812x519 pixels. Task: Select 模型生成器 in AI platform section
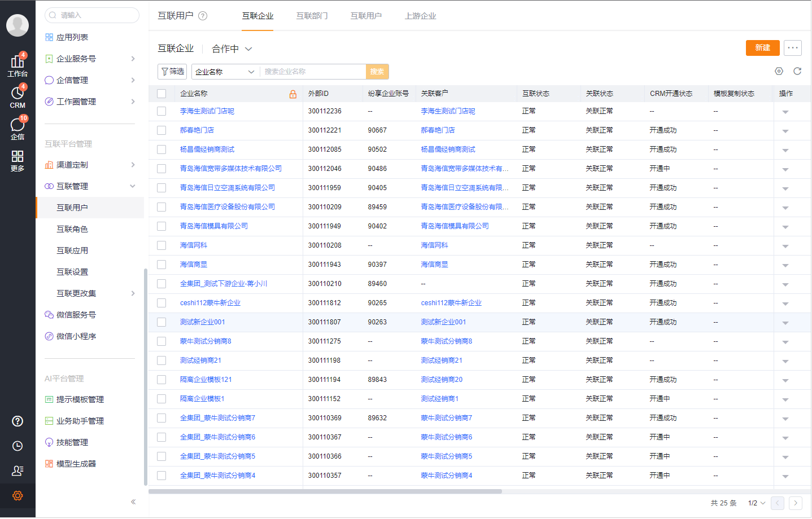(50, 463)
